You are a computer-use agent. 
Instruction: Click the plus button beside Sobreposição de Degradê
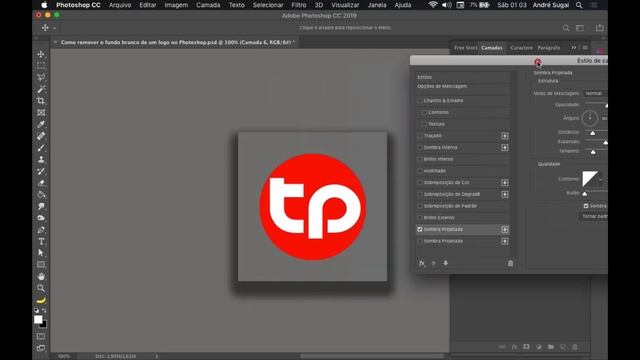[505, 194]
